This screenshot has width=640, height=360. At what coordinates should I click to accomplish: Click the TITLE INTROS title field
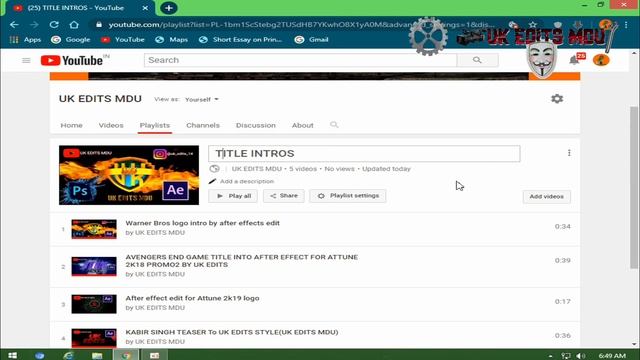pyautogui.click(x=364, y=153)
